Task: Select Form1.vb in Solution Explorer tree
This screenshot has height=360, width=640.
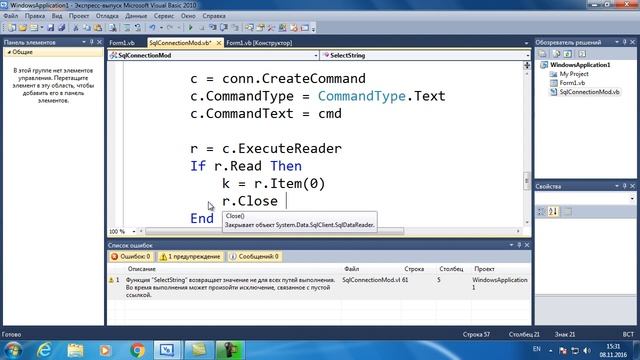Action: [x=572, y=83]
